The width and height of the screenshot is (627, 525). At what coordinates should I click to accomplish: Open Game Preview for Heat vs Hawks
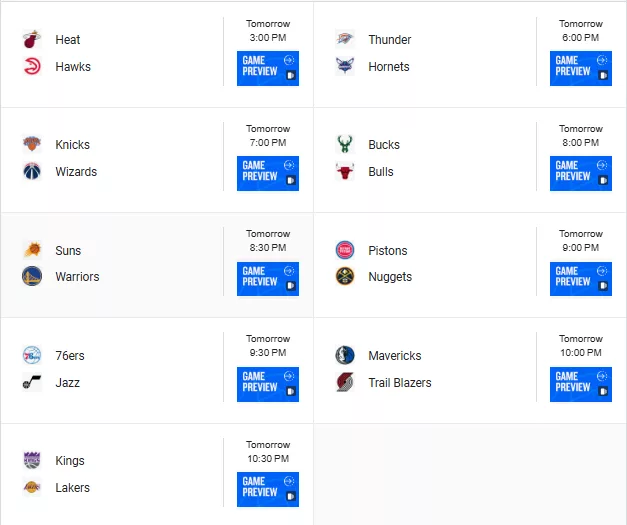click(268, 68)
